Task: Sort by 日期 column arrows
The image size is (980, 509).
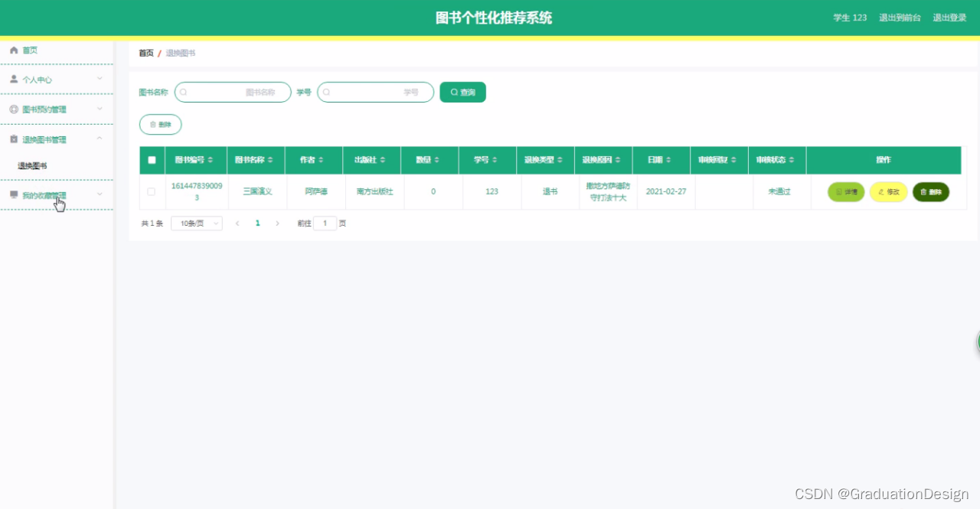Action: pyautogui.click(x=668, y=160)
